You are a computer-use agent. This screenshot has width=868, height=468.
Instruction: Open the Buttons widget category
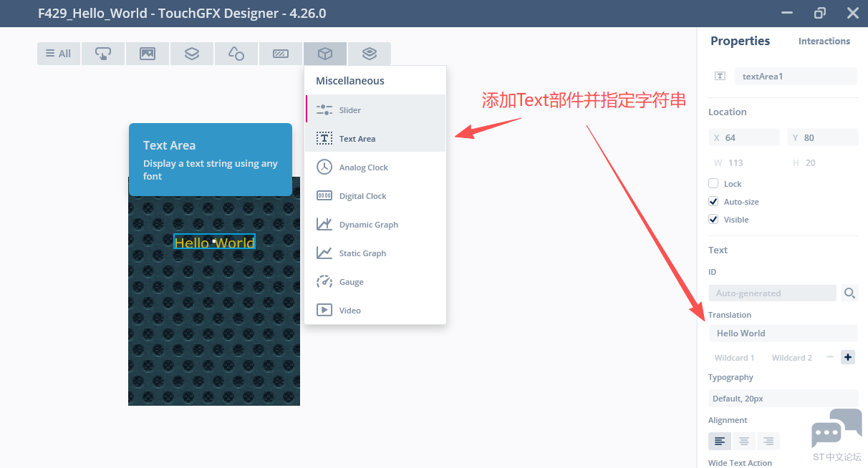click(103, 54)
